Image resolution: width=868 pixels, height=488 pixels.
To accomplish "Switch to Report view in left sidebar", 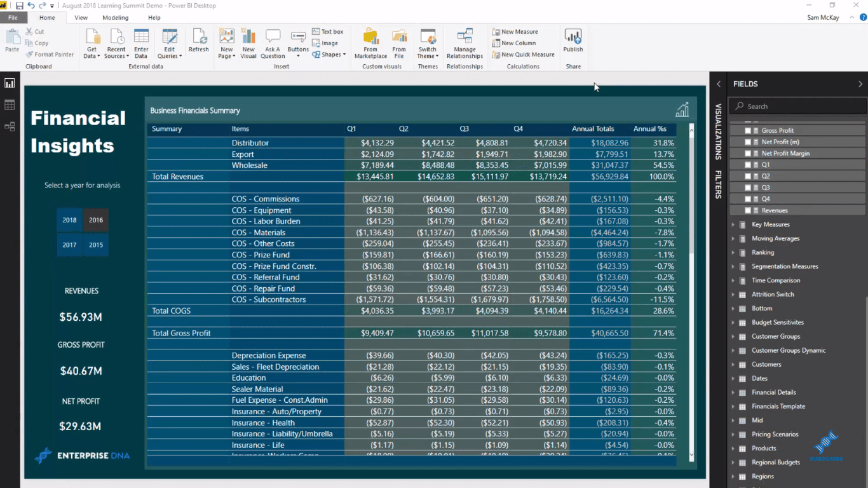I will [x=10, y=83].
